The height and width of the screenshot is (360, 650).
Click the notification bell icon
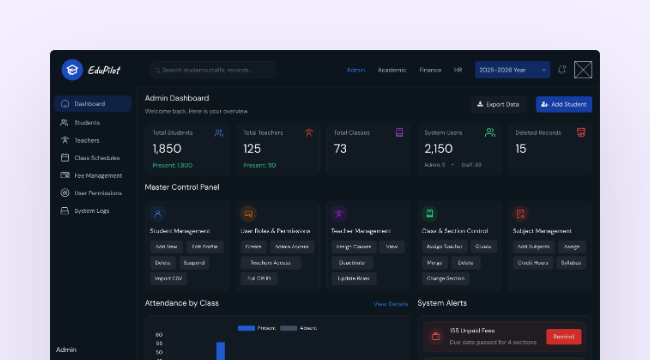click(562, 70)
